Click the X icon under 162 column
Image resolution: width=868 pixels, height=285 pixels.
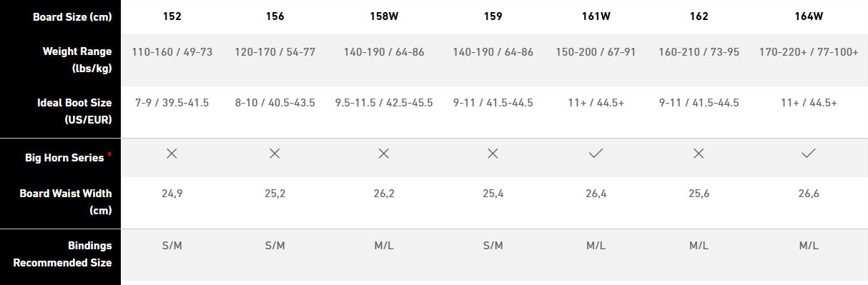[x=699, y=154]
